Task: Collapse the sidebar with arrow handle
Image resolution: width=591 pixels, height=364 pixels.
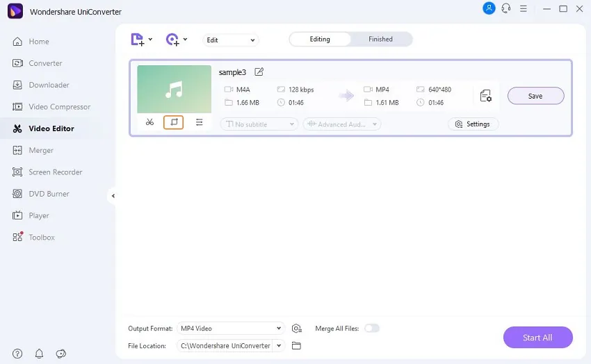Action: [113, 196]
